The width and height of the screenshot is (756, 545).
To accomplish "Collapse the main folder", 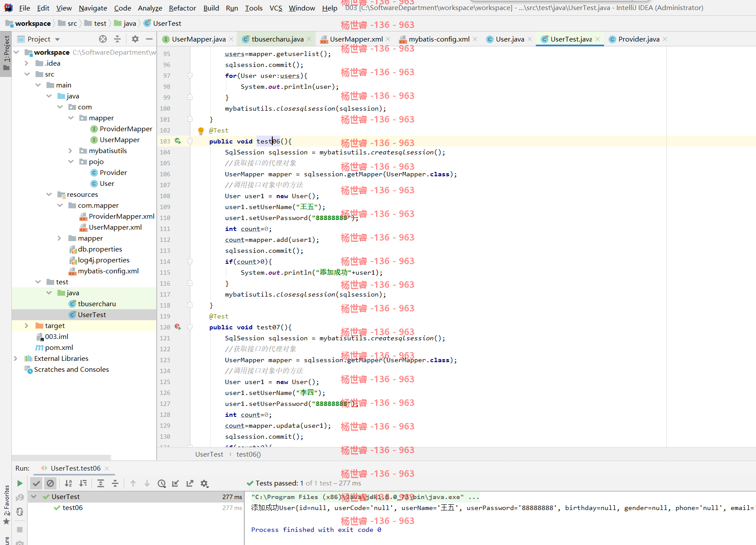I will [x=38, y=85].
